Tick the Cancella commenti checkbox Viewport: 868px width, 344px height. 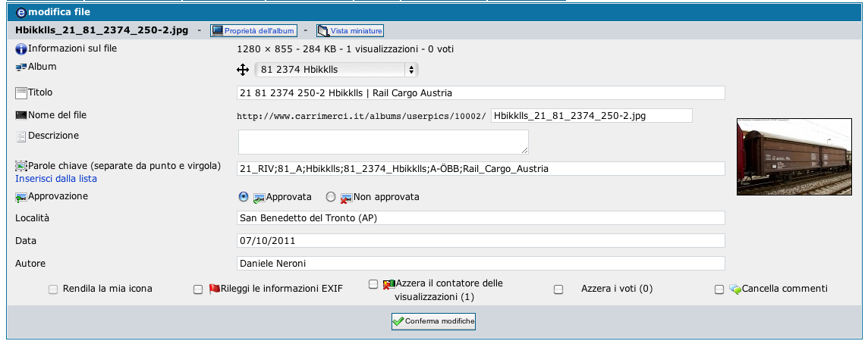pyautogui.click(x=719, y=289)
